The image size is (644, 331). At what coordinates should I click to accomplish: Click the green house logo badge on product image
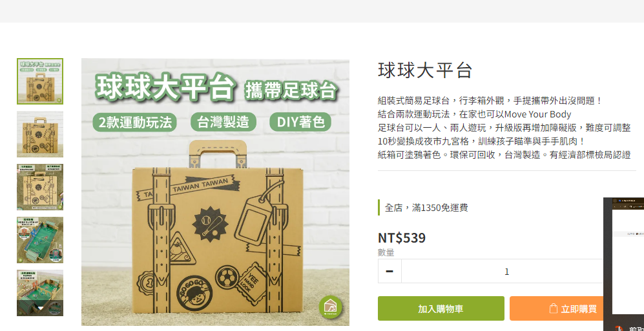331,306
